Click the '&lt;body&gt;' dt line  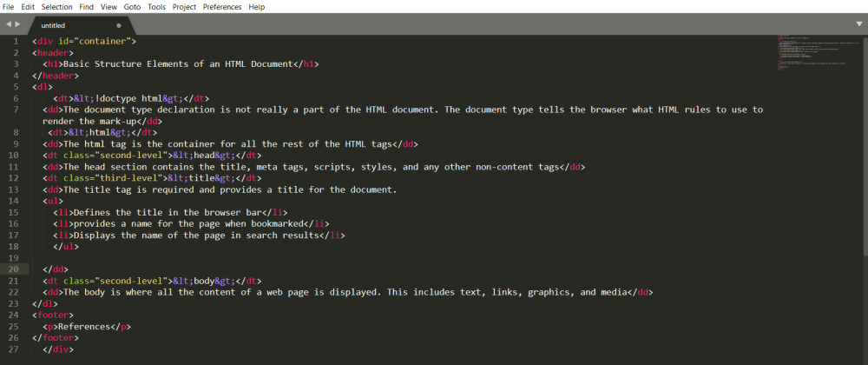152,281
